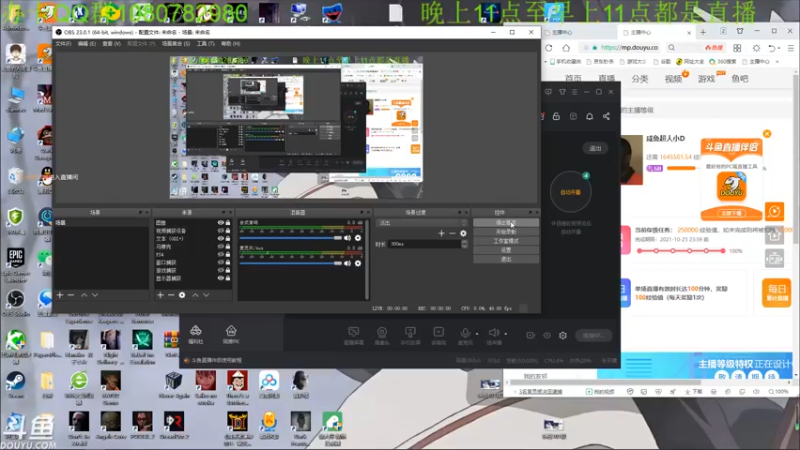Image resolution: width=800 pixels, height=450 pixels.
Task: Open transition properties gear icon
Action: (x=463, y=233)
